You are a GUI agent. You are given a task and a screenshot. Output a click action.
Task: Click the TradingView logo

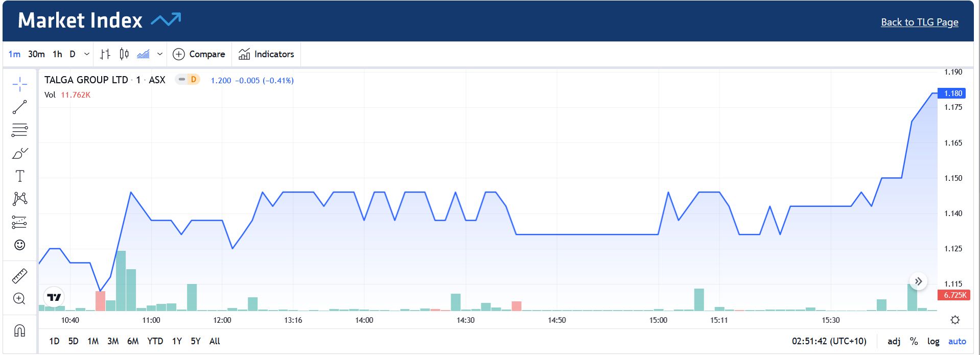(54, 297)
